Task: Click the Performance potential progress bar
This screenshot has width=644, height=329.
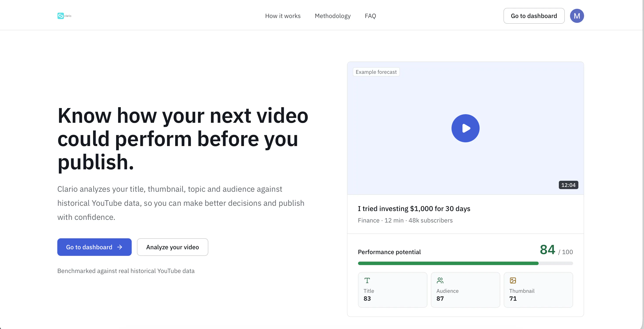Action: [x=465, y=263]
